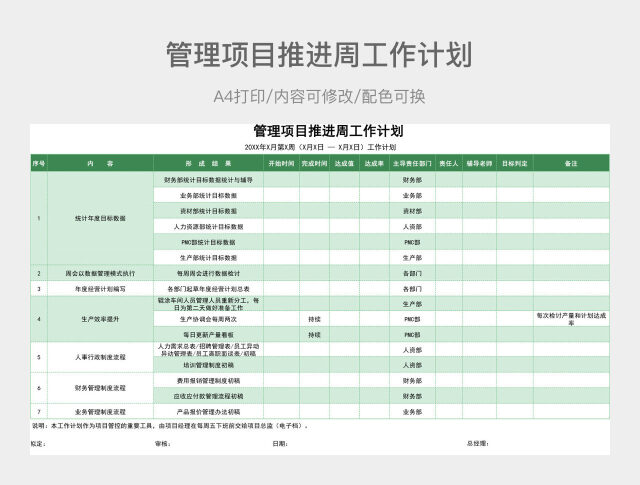The width and height of the screenshot is (640, 485).
Task: Click the 形成结果 column header
Action: tap(208, 163)
